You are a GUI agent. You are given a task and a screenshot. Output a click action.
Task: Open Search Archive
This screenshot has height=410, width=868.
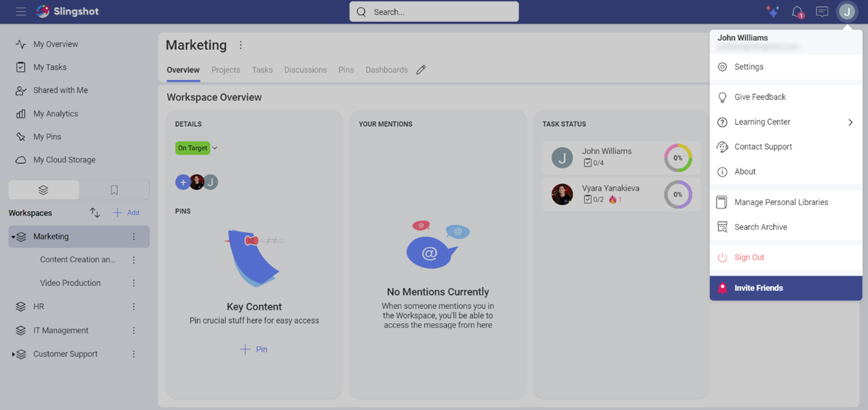pyautogui.click(x=786, y=227)
